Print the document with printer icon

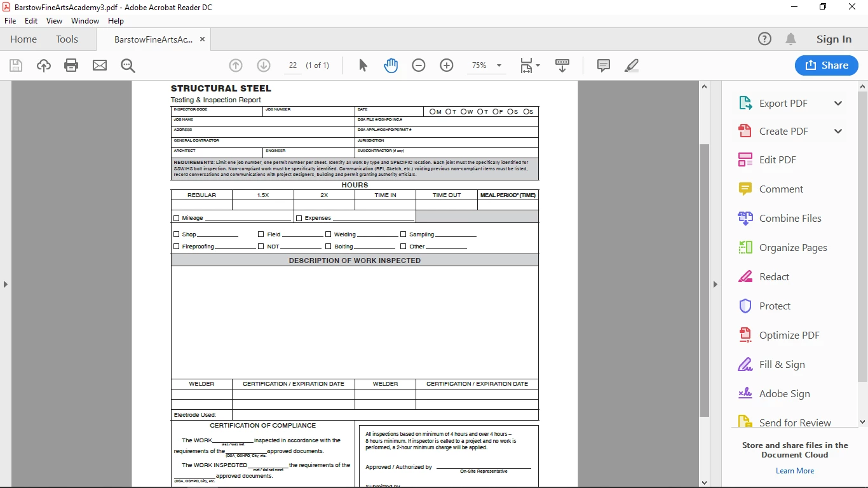point(71,65)
